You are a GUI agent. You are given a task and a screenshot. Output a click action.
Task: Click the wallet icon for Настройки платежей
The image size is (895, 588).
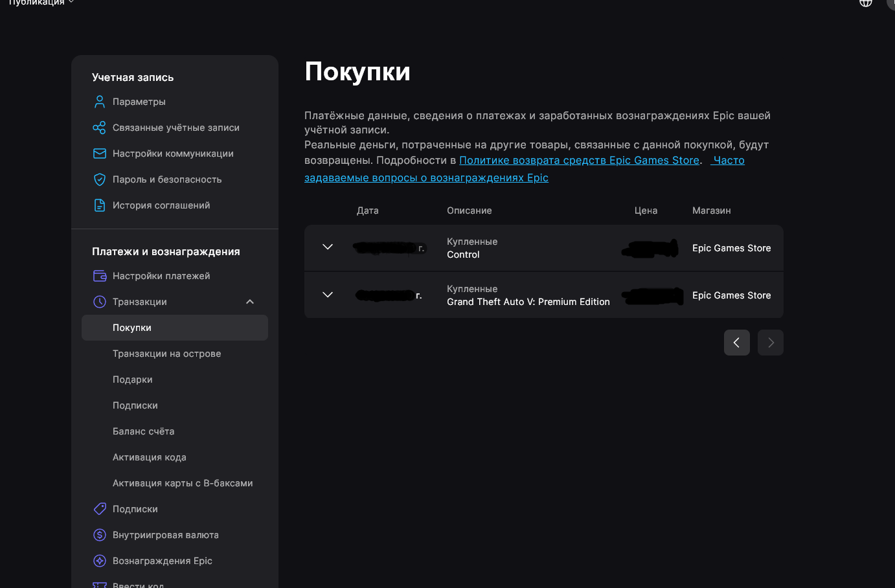pos(99,276)
